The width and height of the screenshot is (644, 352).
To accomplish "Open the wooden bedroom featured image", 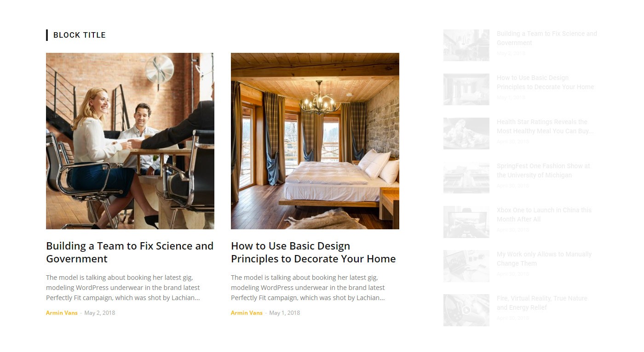I will [x=315, y=141].
